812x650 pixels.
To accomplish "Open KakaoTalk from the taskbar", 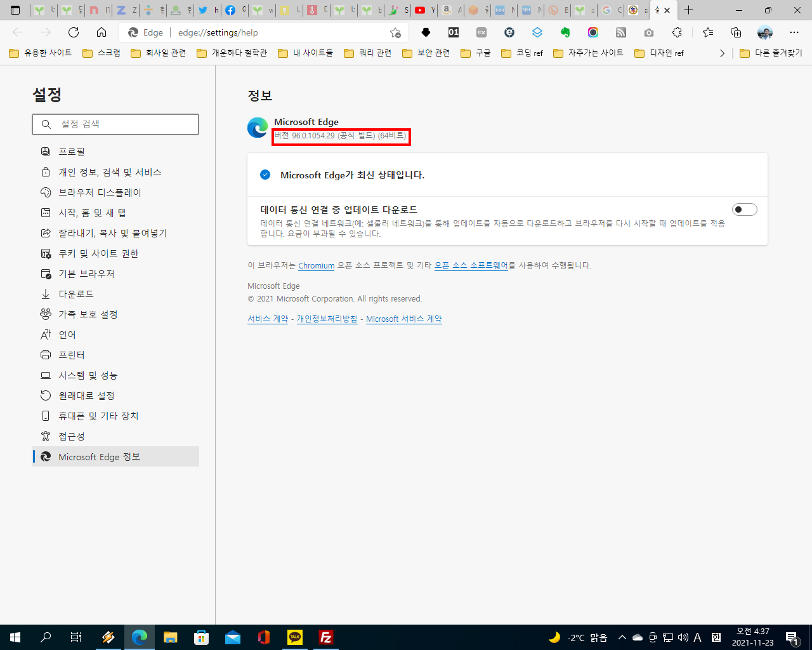I will coord(295,637).
